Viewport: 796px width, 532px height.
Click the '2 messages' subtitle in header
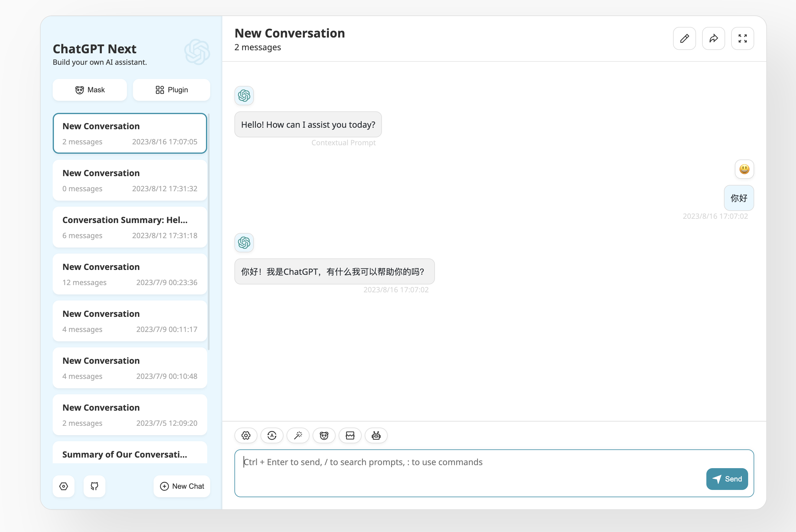pos(258,47)
